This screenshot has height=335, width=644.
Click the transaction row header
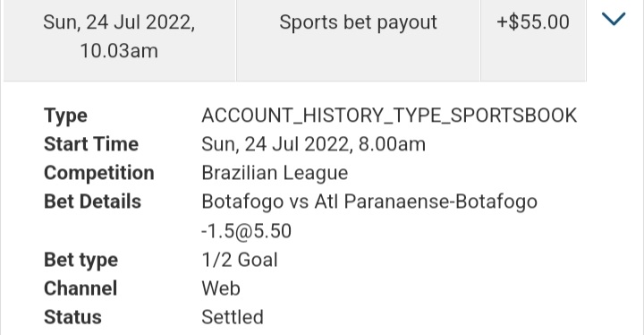[295, 40]
